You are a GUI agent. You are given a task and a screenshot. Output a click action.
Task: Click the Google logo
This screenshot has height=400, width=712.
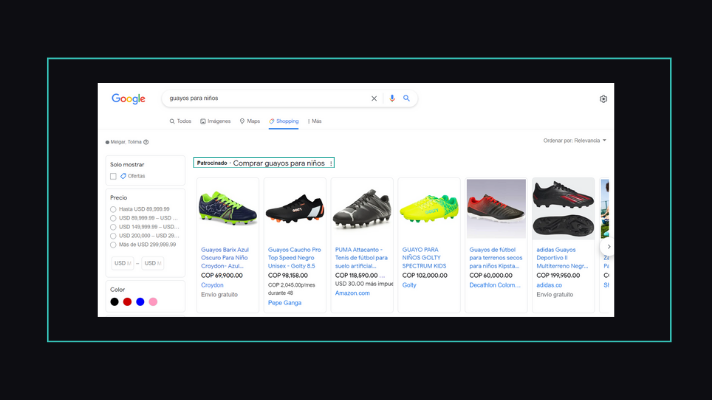[129, 99]
